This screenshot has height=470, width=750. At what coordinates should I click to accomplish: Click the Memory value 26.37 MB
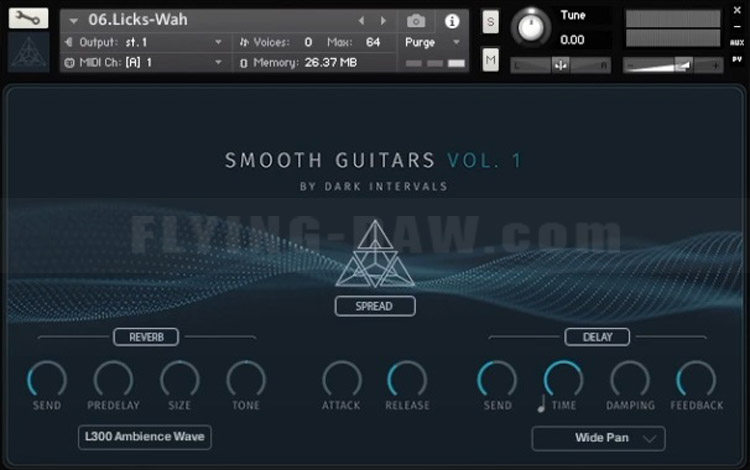pyautogui.click(x=331, y=63)
